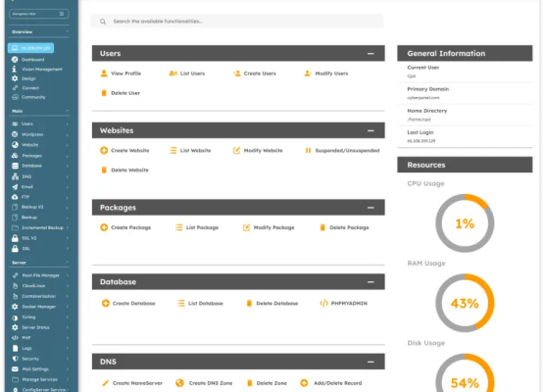Select the highlighted server IP address button
The image size is (544, 392).
point(31,48)
